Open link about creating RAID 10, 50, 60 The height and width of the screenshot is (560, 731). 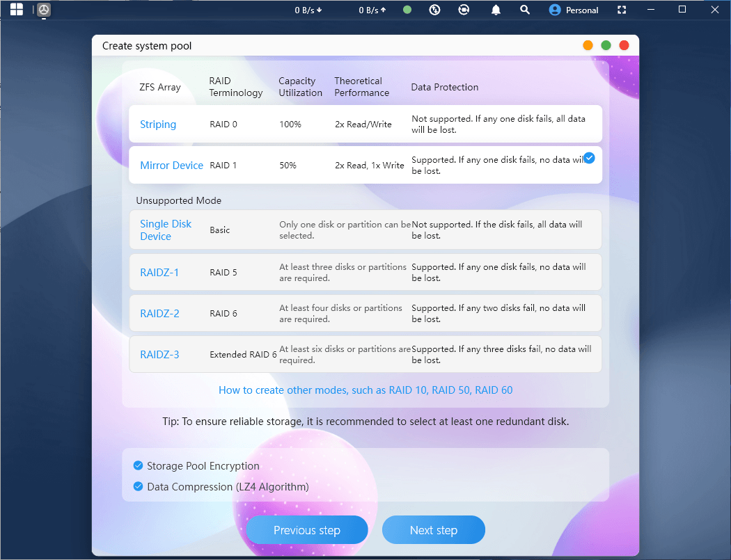tap(365, 390)
